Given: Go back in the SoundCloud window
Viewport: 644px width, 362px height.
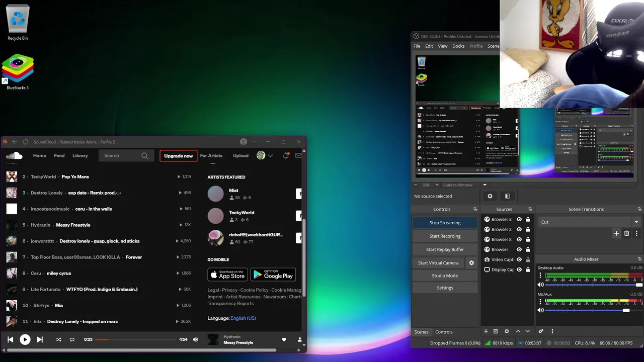Looking at the screenshot, I should coord(14,142).
